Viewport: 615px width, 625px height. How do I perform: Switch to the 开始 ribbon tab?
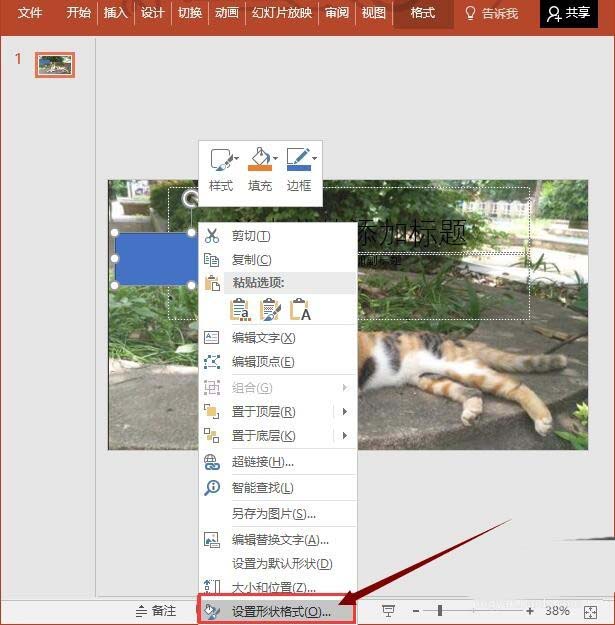tap(78, 13)
